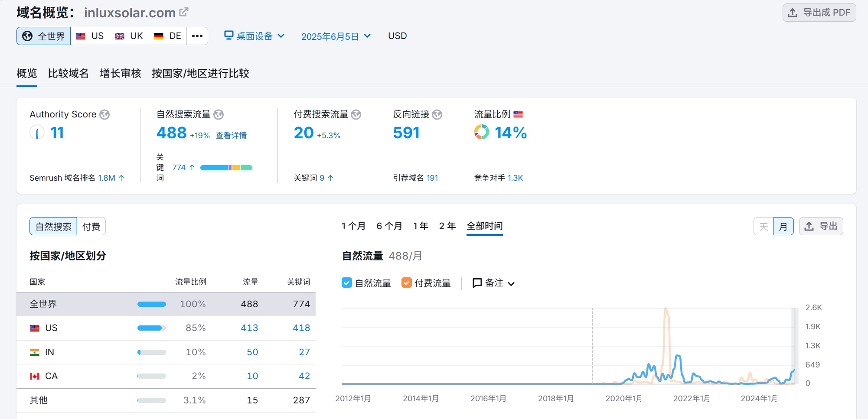Open the more countries ellipsis menu
The height and width of the screenshot is (419, 868).
(x=197, y=36)
